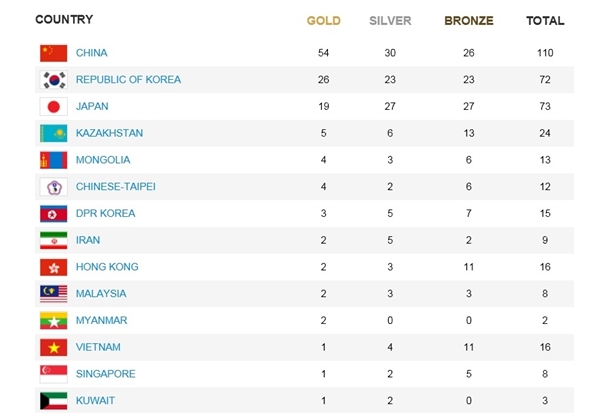The width and height of the screenshot is (600, 418).
Task: Click the Japan flag icon
Action: click(x=53, y=107)
